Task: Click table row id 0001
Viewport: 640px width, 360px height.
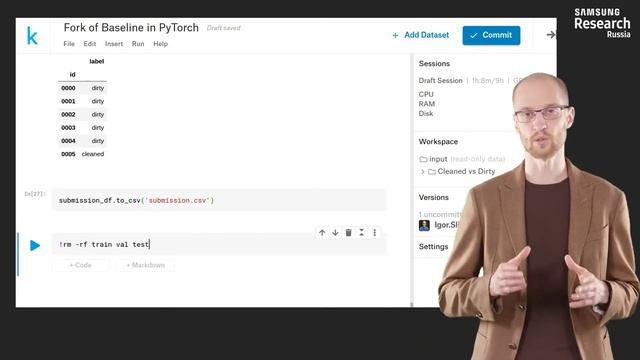Action: pyautogui.click(x=82, y=101)
